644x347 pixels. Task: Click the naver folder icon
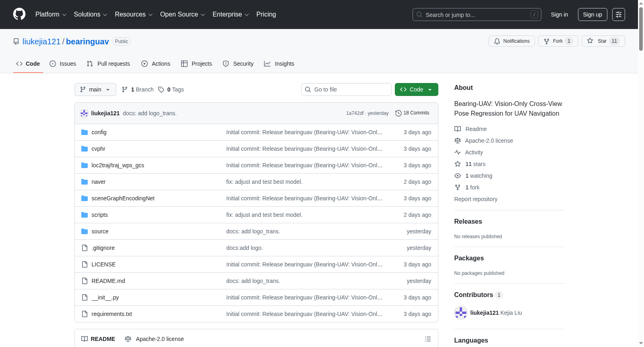(85, 182)
